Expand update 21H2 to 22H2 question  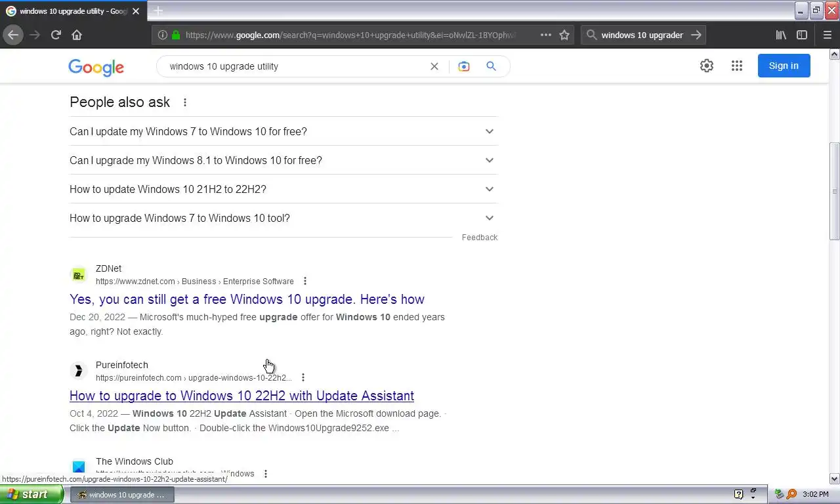click(x=283, y=189)
